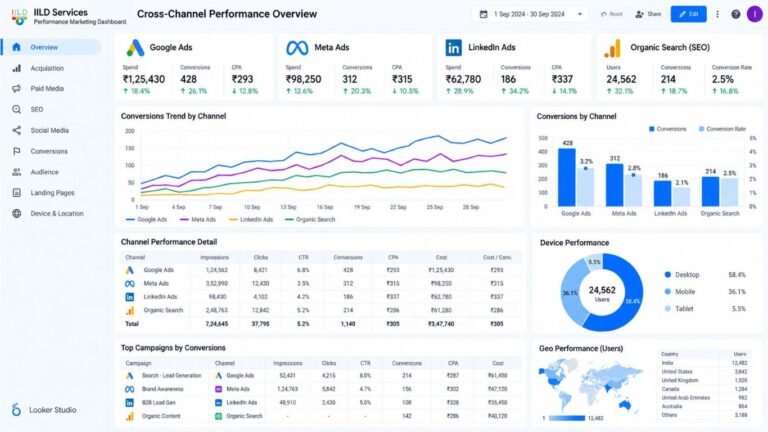Click the Paid Media megaphone icon
The height and width of the screenshot is (432, 768).
[x=17, y=89]
